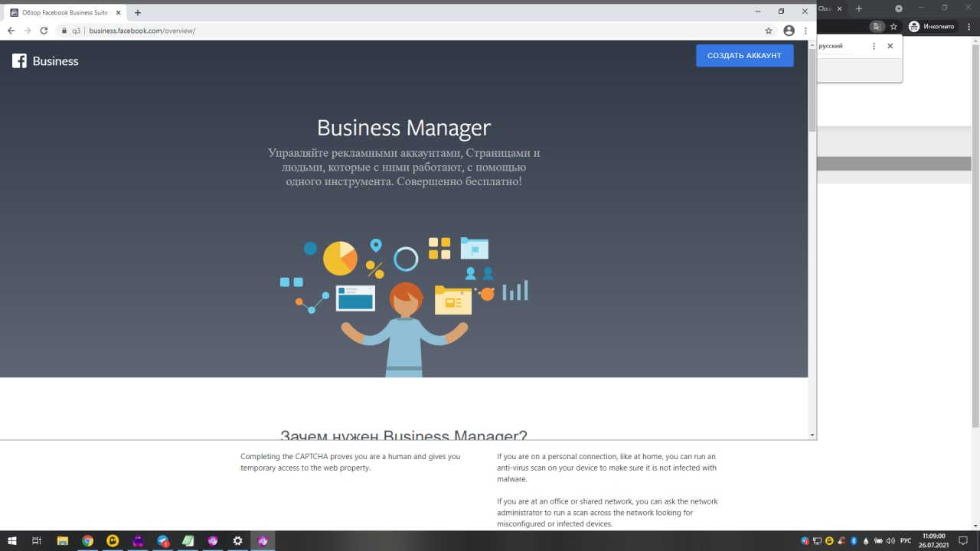The width and height of the screenshot is (980, 551).
Task: Click the Bluetooth tray icon
Action: pyautogui.click(x=854, y=541)
